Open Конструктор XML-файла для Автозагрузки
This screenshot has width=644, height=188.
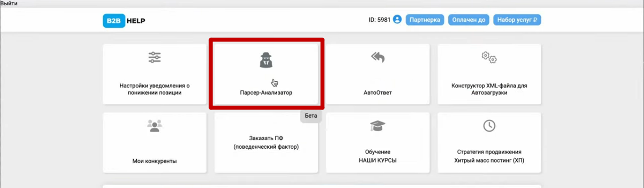coord(489,74)
